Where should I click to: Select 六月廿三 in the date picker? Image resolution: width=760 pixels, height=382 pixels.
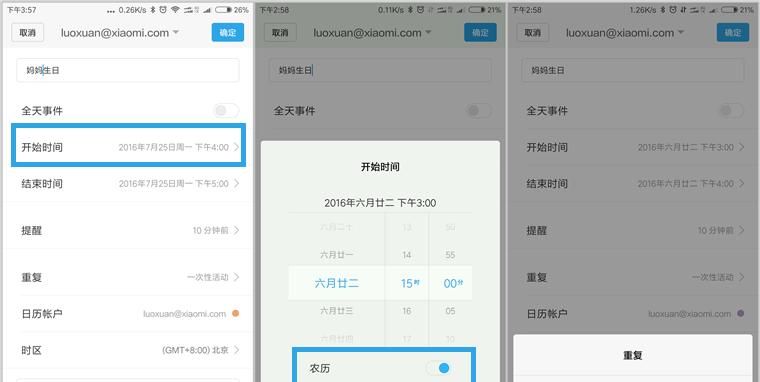pos(336,311)
